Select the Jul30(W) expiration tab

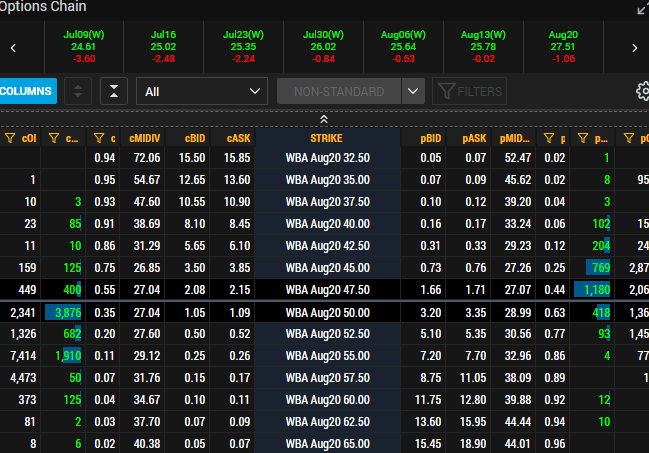click(x=323, y=47)
